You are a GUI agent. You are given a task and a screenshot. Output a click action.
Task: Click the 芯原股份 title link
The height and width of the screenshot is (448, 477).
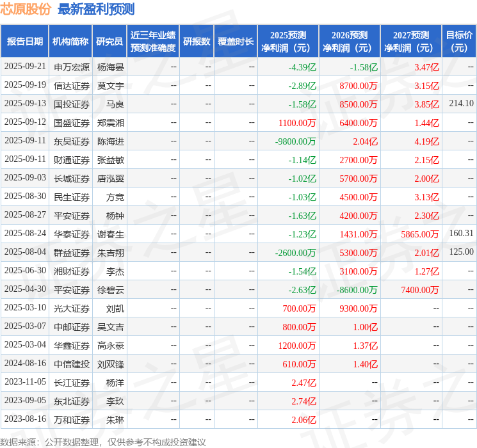pos(26,9)
